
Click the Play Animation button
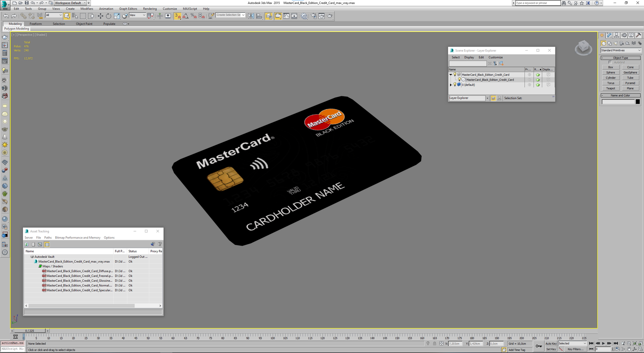[x=603, y=343]
